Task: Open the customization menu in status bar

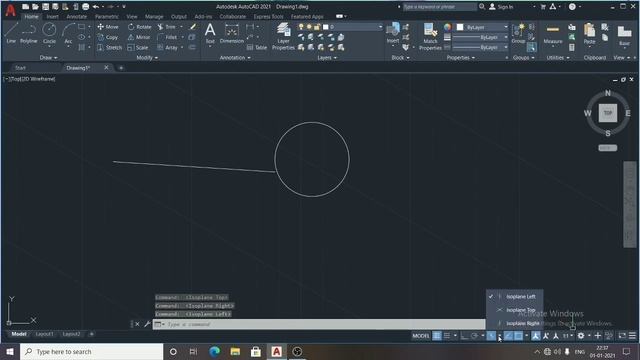Action: [632, 336]
